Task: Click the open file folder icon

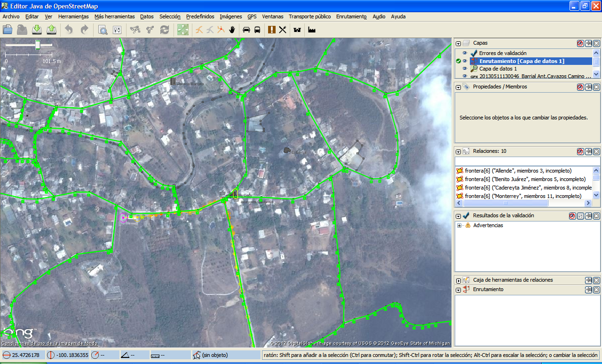Action: pos(8,30)
